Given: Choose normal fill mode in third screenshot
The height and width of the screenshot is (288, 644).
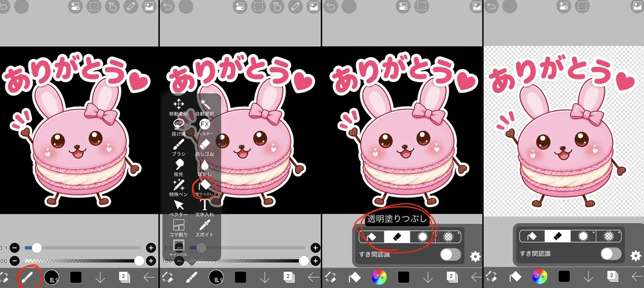Looking at the screenshot, I should click(x=371, y=236).
